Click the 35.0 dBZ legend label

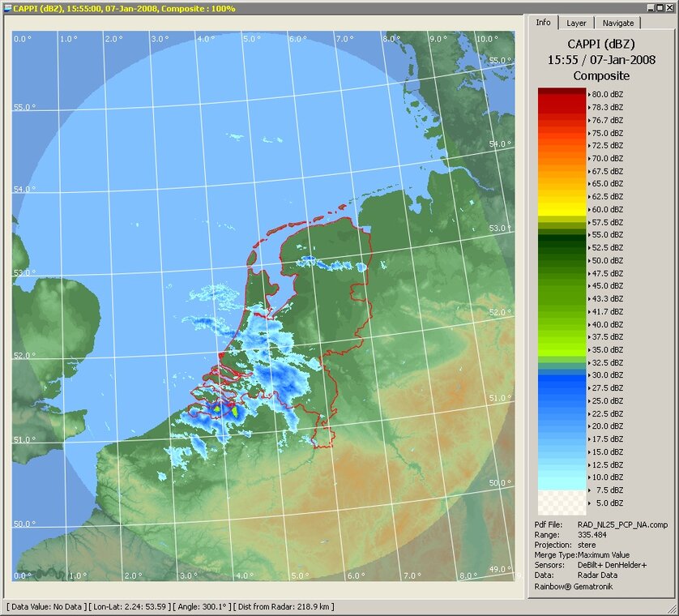(x=609, y=349)
